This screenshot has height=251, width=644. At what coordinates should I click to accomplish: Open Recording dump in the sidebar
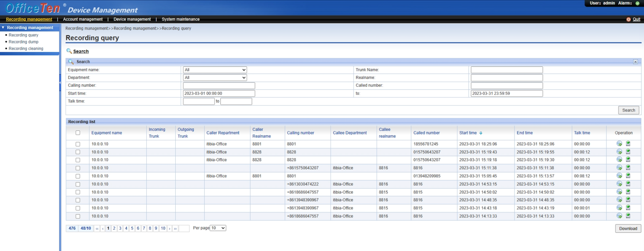pyautogui.click(x=23, y=42)
